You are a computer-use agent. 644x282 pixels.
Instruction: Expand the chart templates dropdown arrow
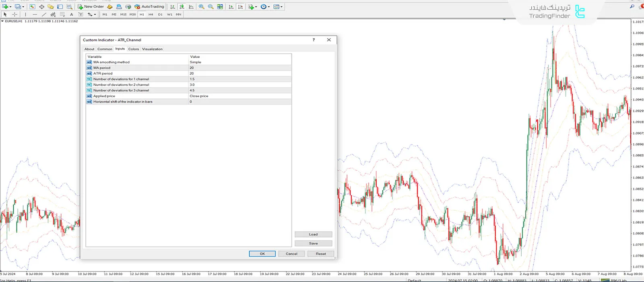[281, 7]
